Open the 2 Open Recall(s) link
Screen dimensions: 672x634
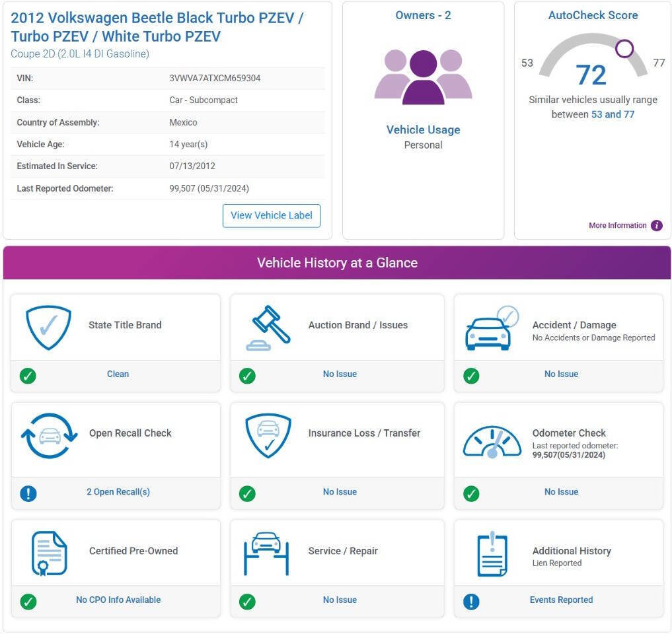(x=118, y=492)
